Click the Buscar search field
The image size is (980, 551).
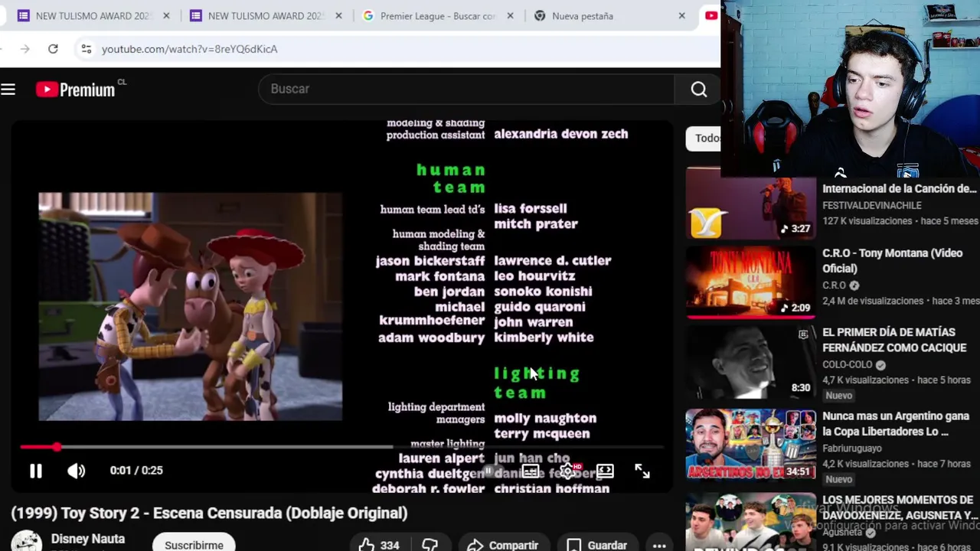pos(465,89)
